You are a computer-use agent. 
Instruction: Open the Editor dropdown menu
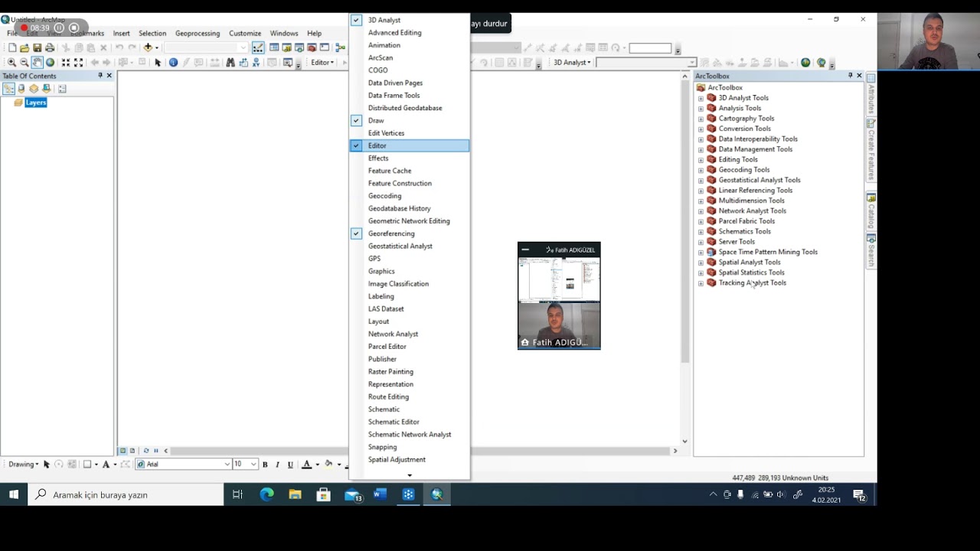(x=322, y=63)
